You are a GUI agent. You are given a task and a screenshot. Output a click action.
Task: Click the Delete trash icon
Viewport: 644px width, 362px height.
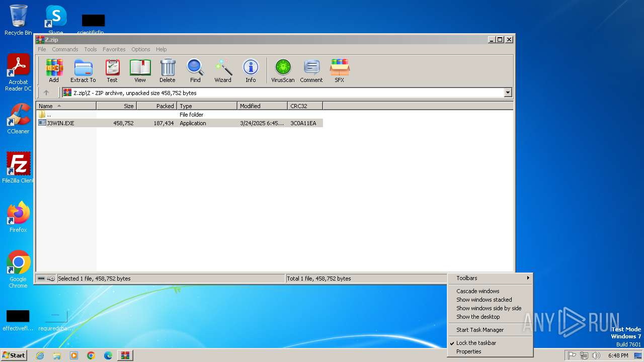tap(168, 70)
